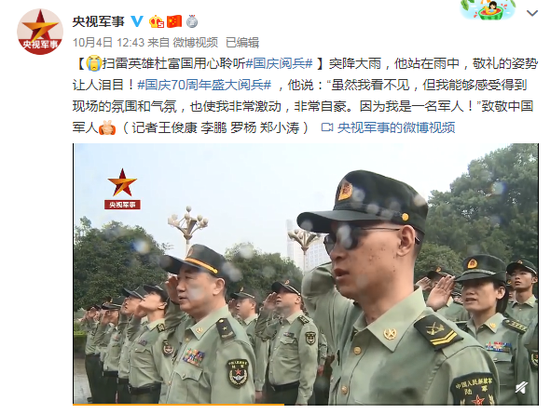Click the 央视军事 watermark logo in video

[x=122, y=189]
